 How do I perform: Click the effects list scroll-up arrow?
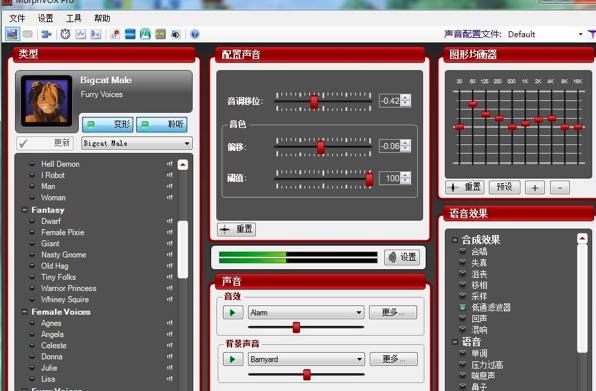point(582,238)
